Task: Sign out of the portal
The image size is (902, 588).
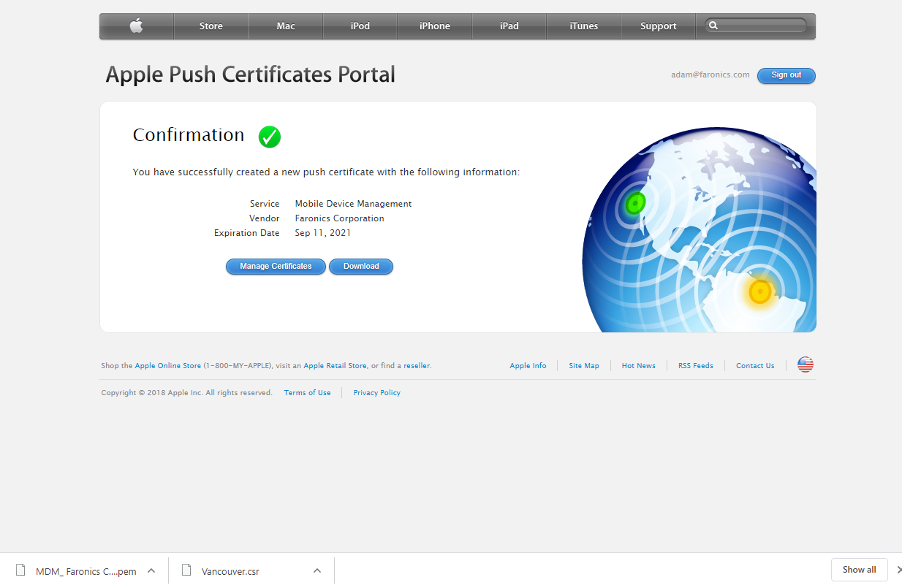Action: 786,75
